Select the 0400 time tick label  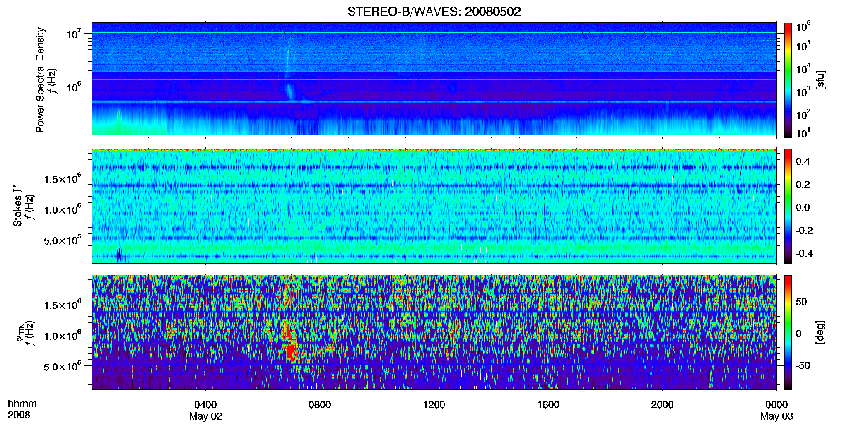pyautogui.click(x=205, y=405)
